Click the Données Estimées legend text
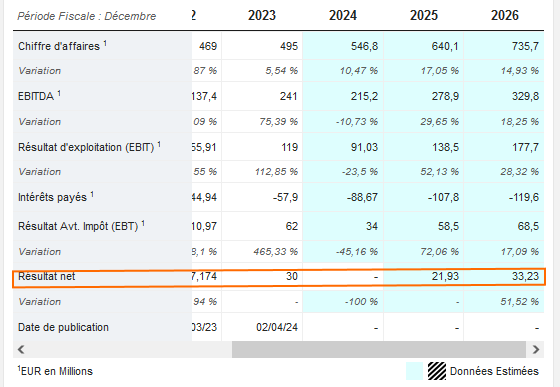The height and width of the screenshot is (387, 560). click(494, 371)
